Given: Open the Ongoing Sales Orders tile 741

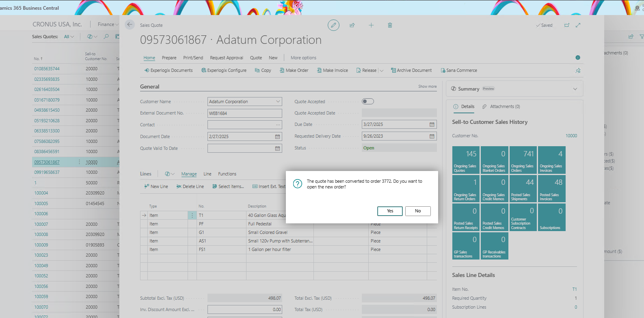Looking at the screenshot, I should click(523, 160).
